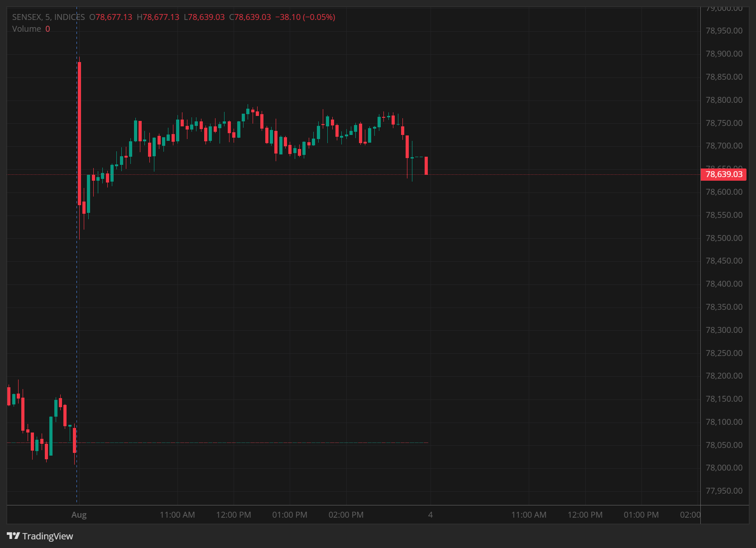The width and height of the screenshot is (756, 548).
Task: Select the low value L78,639.03
Action: tap(204, 17)
